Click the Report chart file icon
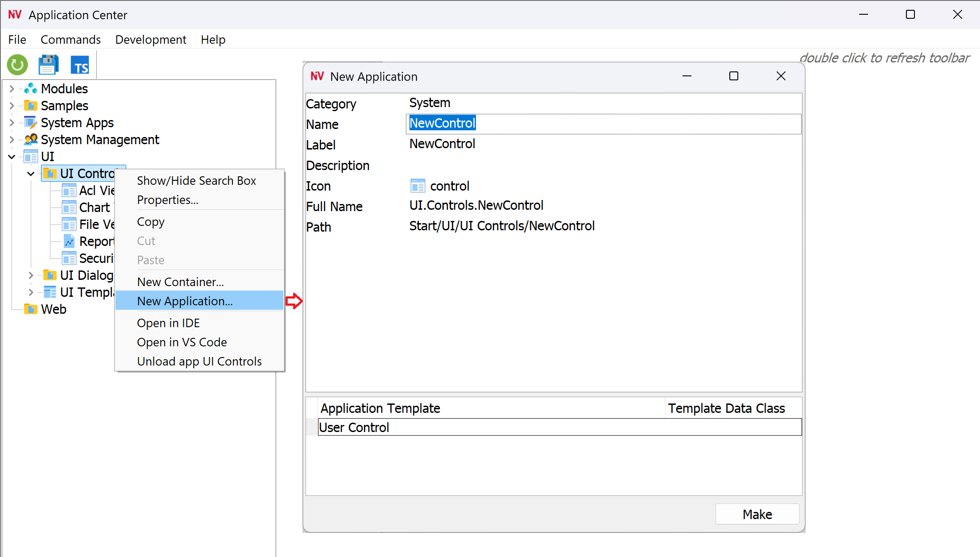 click(x=69, y=241)
